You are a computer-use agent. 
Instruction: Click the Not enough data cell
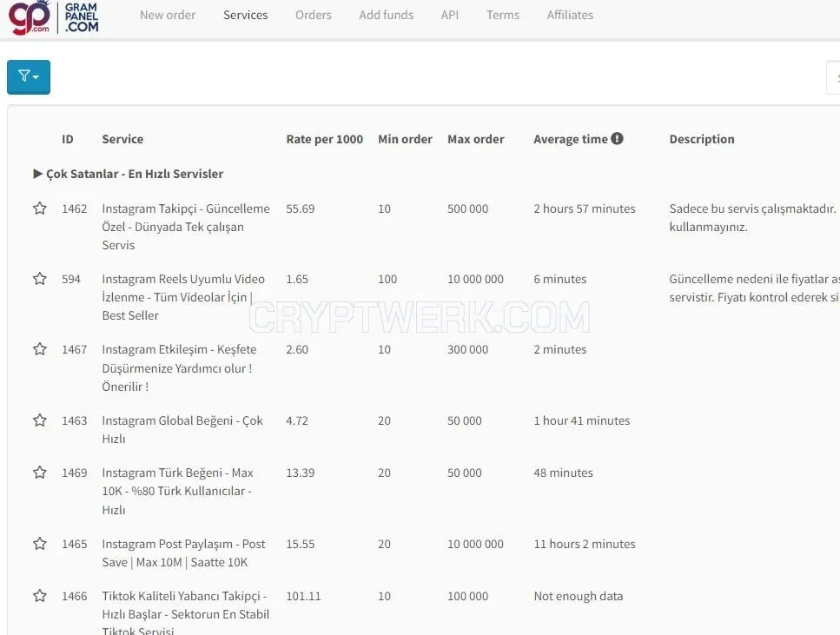tap(579, 596)
